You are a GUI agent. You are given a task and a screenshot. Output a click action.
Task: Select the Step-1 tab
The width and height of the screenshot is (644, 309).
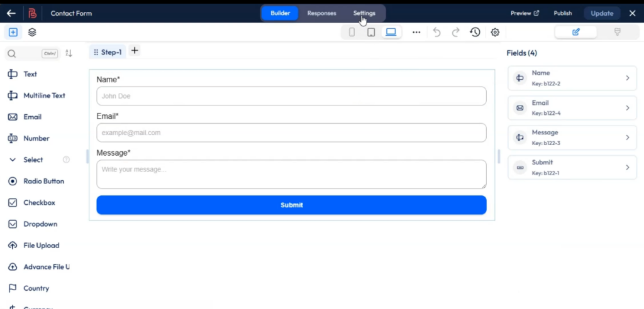(108, 52)
